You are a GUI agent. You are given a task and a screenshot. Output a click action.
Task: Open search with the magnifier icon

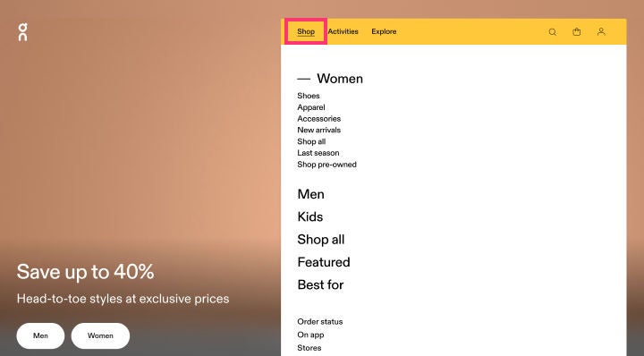coord(553,31)
